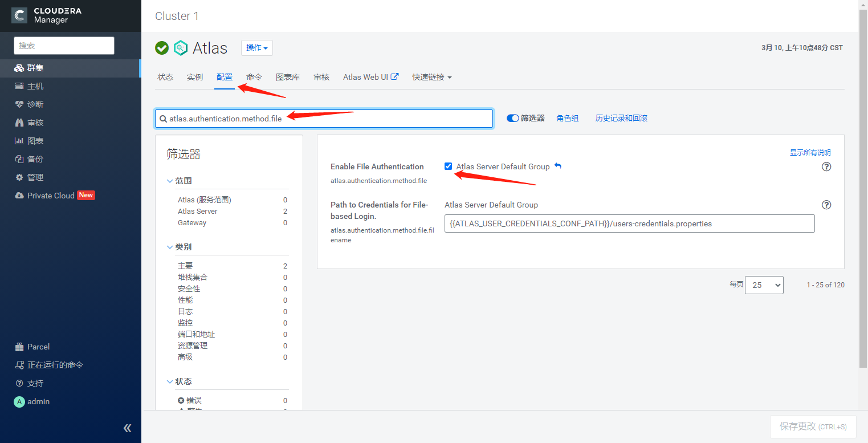Filter by 端口和地址 ports category
The height and width of the screenshot is (443, 868).
[197, 335]
